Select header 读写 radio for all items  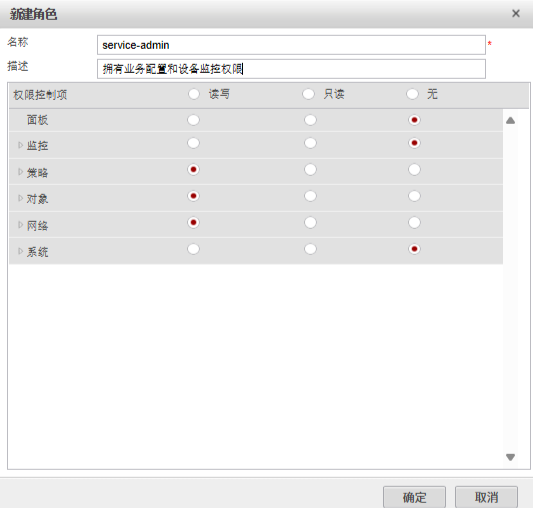pos(194,94)
